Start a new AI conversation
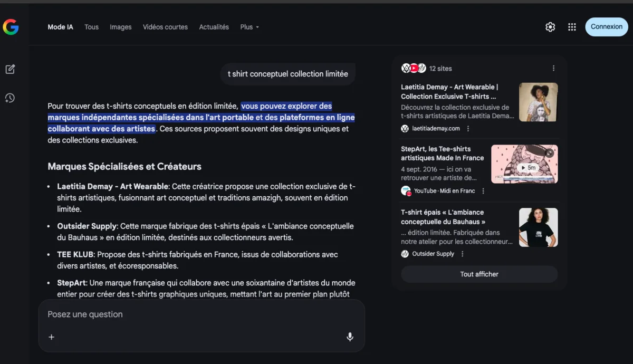633x364 pixels. point(10,69)
